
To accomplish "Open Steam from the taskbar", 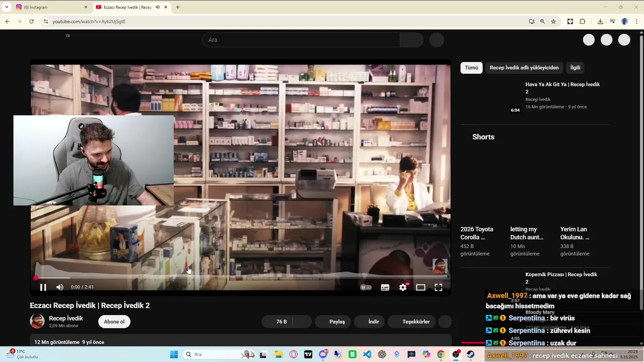I will click(470, 354).
